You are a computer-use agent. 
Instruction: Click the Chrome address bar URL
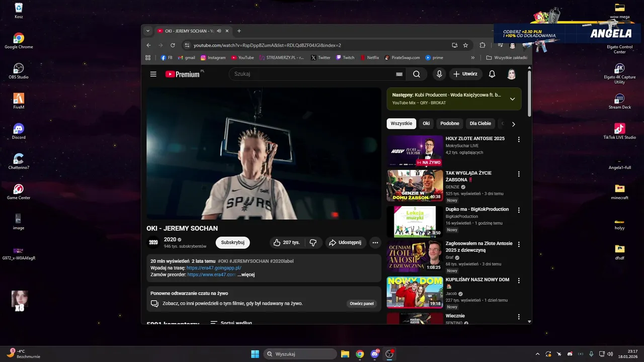[268, 45]
